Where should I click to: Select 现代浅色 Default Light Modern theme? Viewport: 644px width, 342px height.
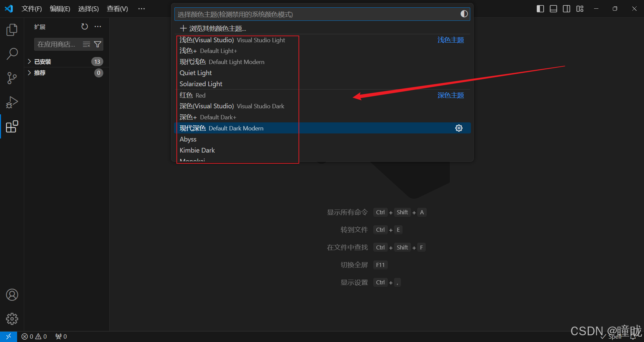tap(322, 62)
